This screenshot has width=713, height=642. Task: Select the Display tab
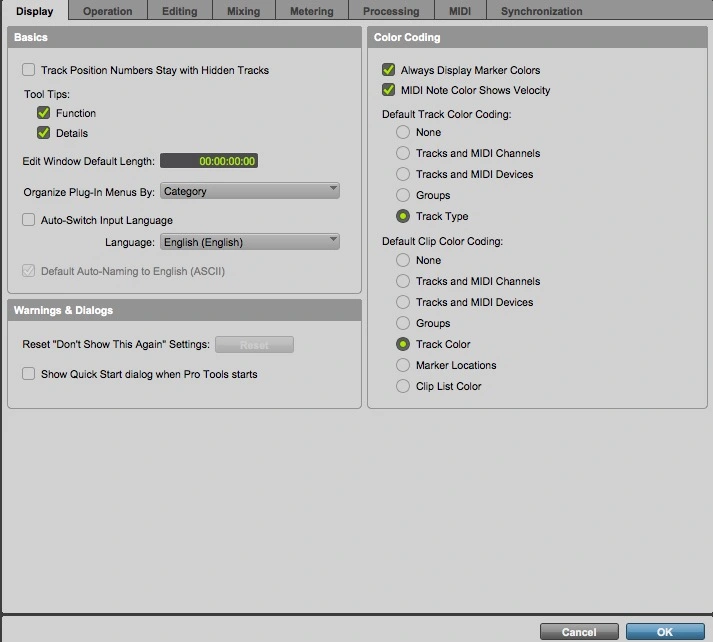(x=35, y=11)
